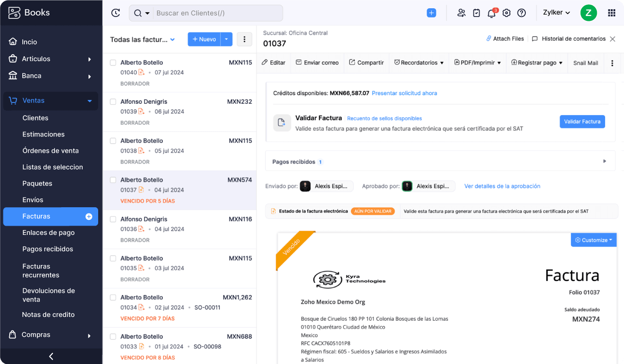
Task: Collapse the sidebar with the arrow
Action: [x=51, y=356]
